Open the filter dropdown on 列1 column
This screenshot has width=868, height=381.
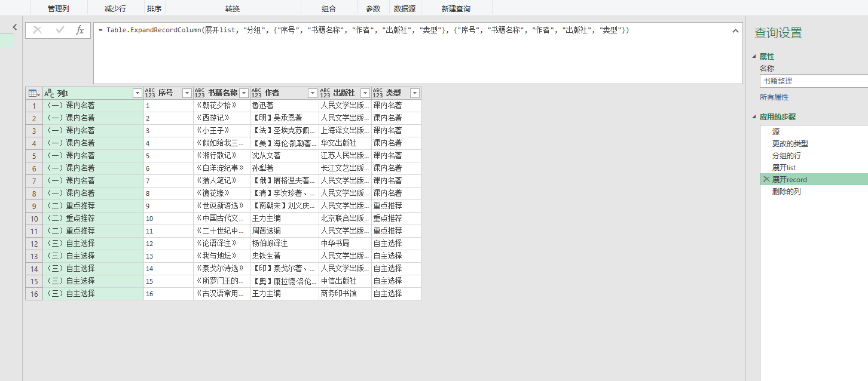coord(136,93)
